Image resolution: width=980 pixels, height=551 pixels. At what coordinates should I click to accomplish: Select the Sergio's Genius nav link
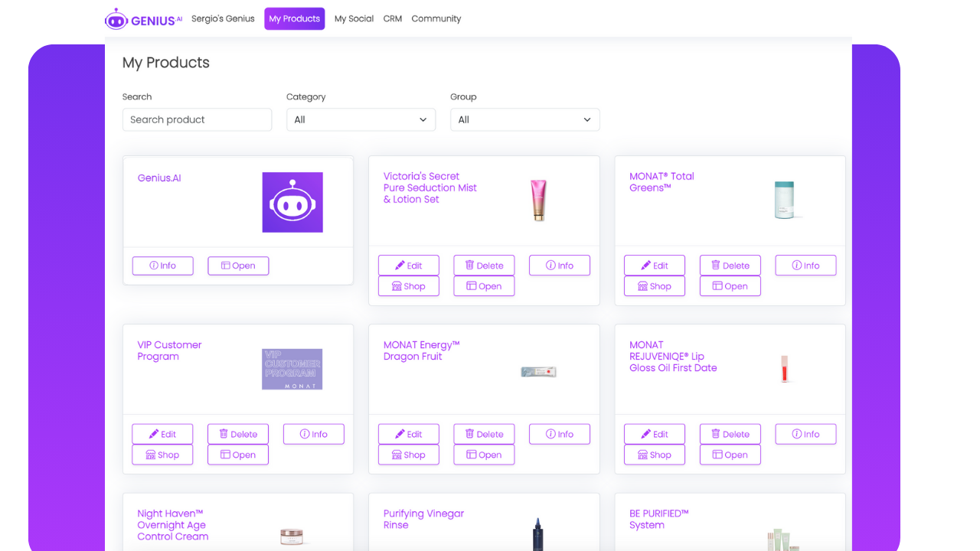223,19
